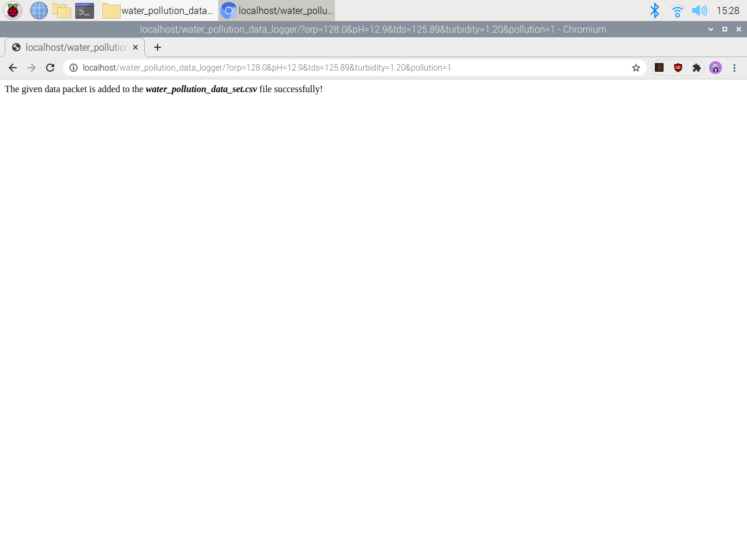The height and width of the screenshot is (560, 747).
Task: Launch the file manager icon
Action: click(61, 10)
